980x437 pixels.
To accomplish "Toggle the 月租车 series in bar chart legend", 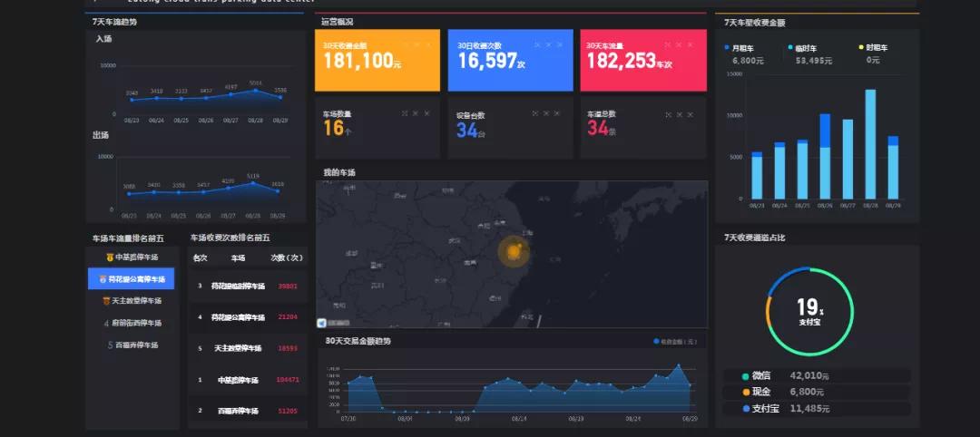I will (727, 47).
